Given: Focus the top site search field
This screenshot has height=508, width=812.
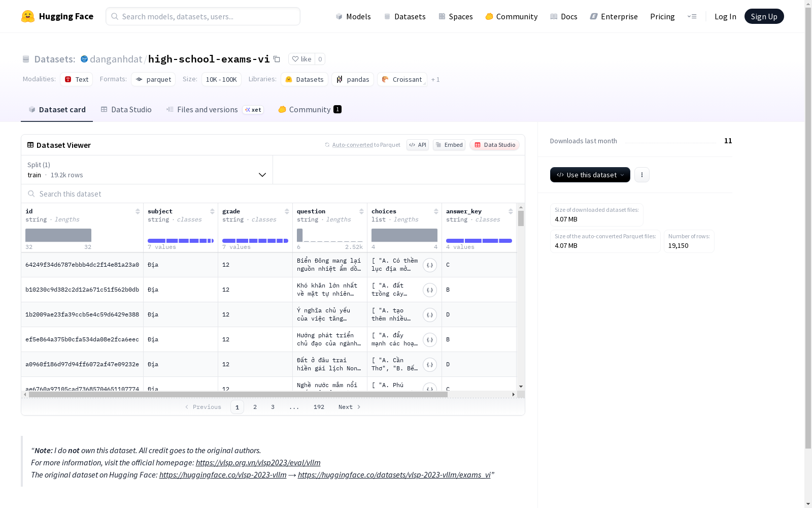Looking at the screenshot, I should tap(203, 16).
